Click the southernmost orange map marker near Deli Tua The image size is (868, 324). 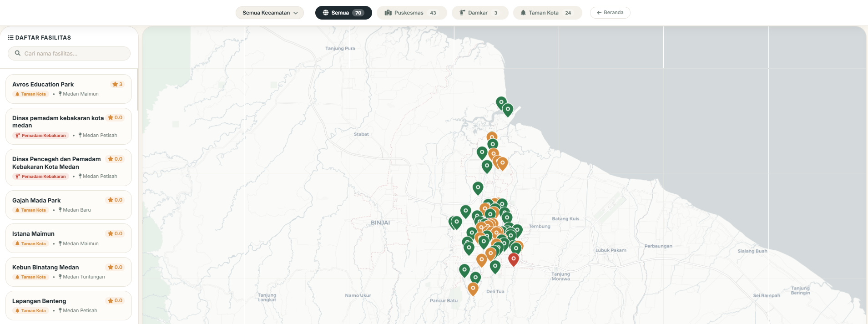point(473,289)
